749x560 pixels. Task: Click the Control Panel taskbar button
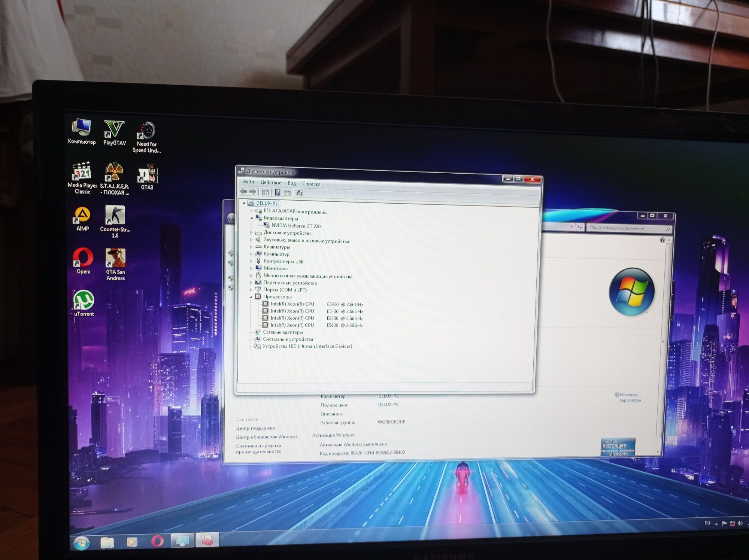tap(182, 540)
